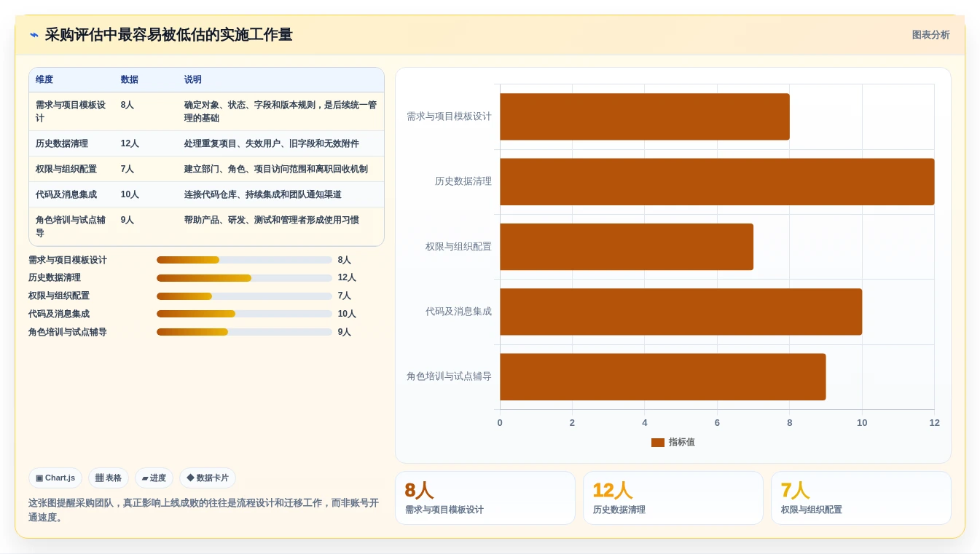The height and width of the screenshot is (554, 980).
Task: Select the 数据卡片 tag chip
Action: [x=208, y=478]
